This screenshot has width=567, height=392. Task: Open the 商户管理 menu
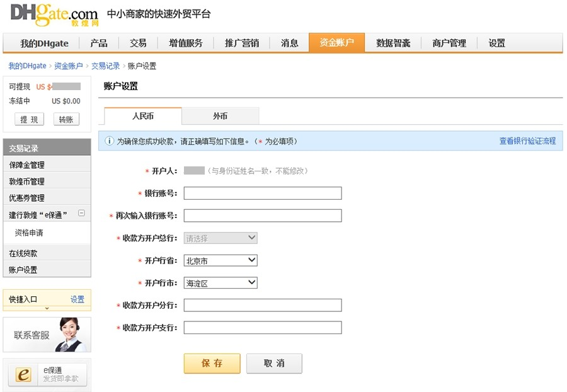(x=449, y=43)
